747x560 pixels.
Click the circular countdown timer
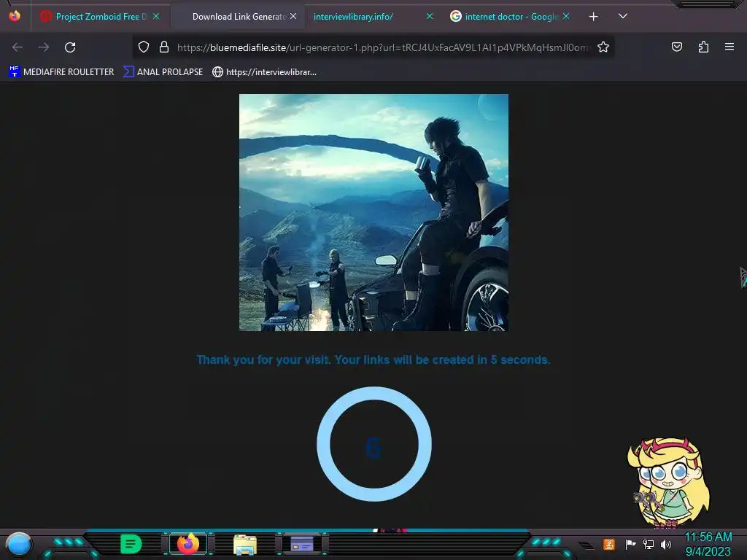pos(374,444)
